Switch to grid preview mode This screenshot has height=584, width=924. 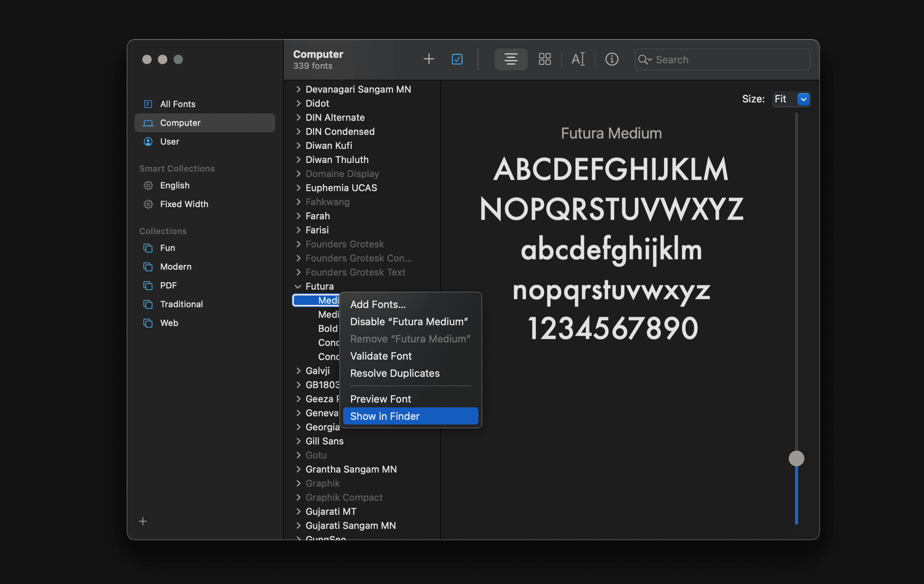coord(544,59)
